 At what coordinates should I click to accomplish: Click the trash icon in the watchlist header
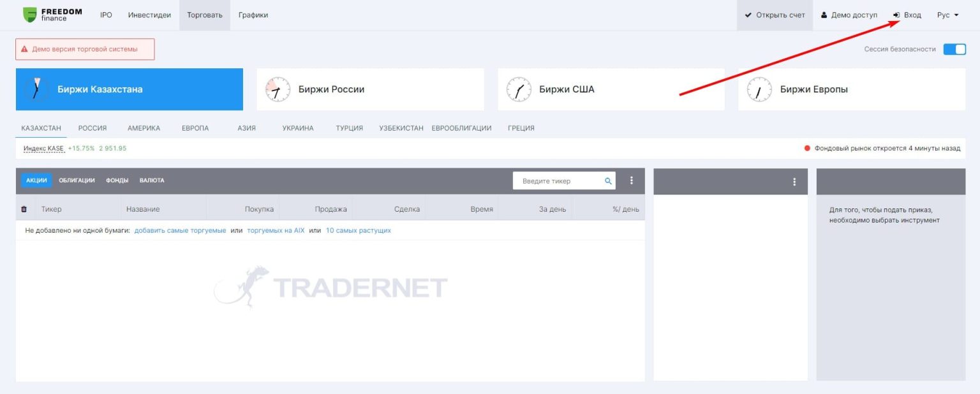pos(24,208)
